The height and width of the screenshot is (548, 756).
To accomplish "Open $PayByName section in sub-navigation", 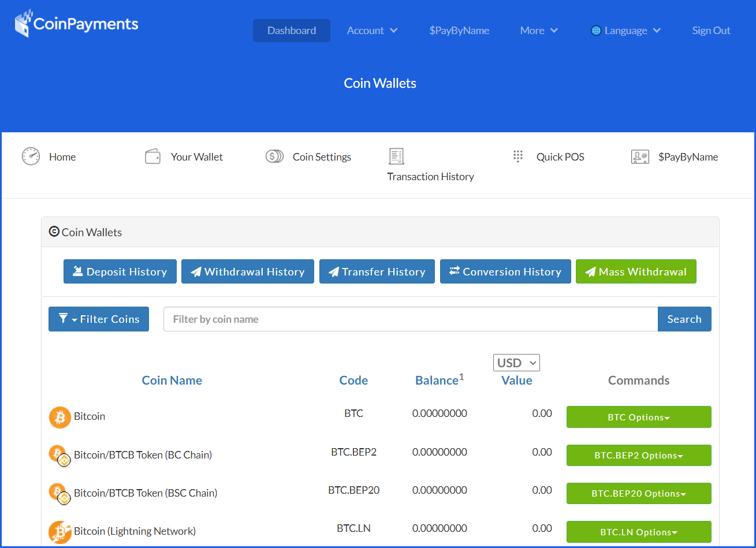I will pos(688,157).
